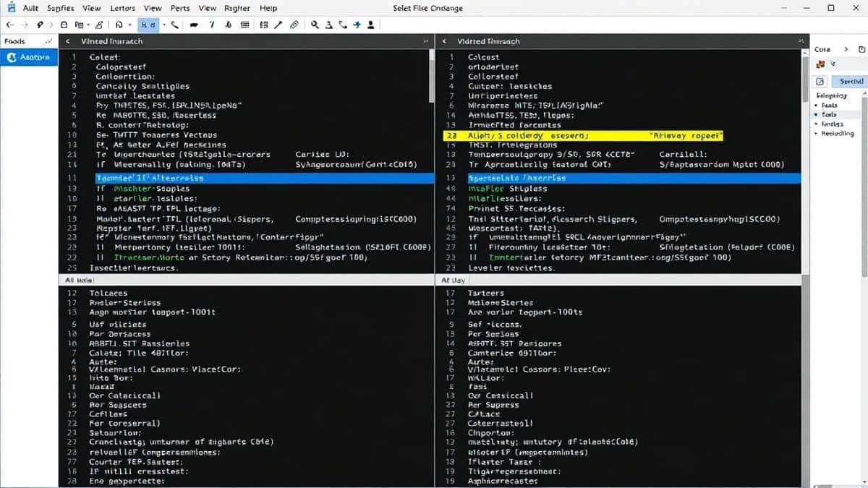Open the Perts menu
This screenshot has width=868, height=488.
180,8
